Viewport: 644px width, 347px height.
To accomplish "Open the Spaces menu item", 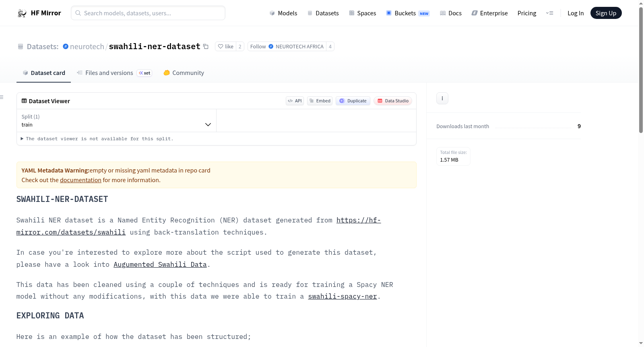I will click(362, 13).
